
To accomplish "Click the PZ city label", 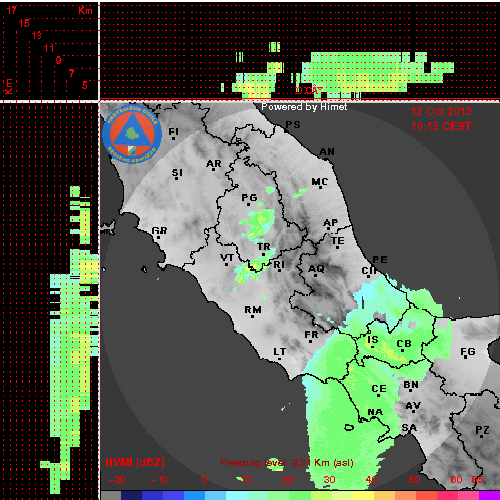I will 482,430.
